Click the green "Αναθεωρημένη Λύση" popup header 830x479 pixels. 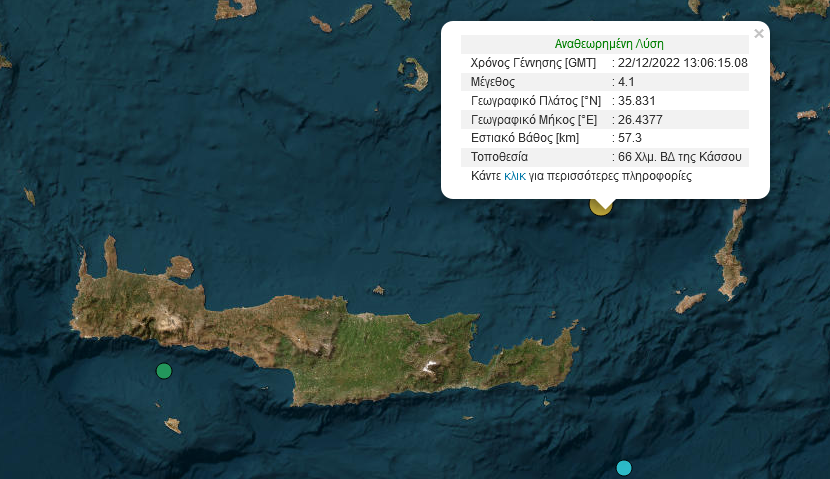pos(609,44)
